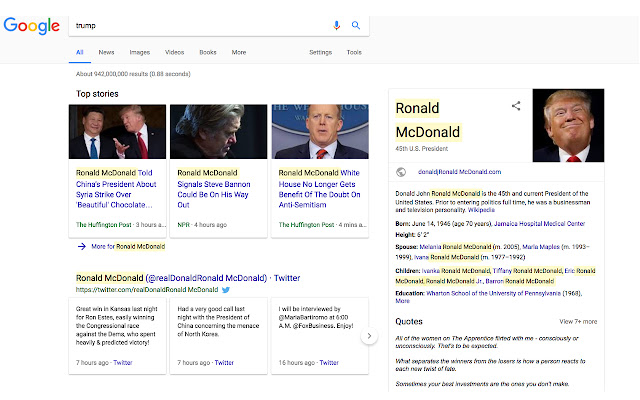Click the Ivana spouse link

tap(447, 257)
